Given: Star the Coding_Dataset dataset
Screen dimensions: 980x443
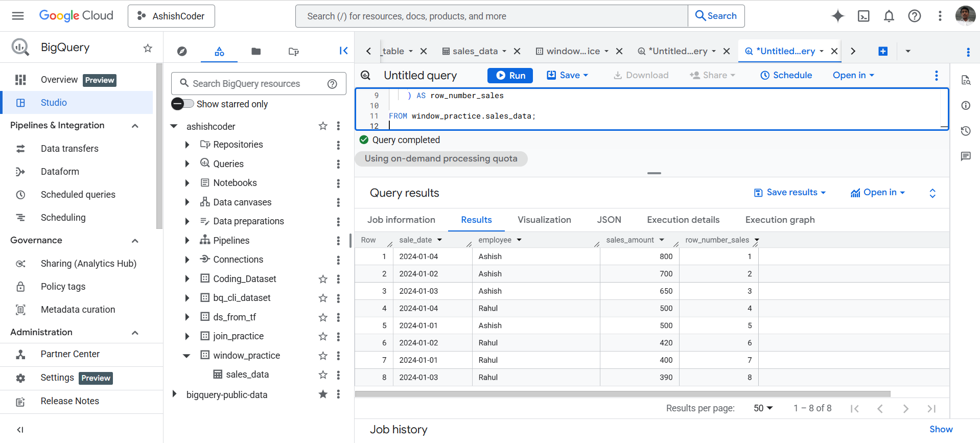Looking at the screenshot, I should click(x=323, y=279).
